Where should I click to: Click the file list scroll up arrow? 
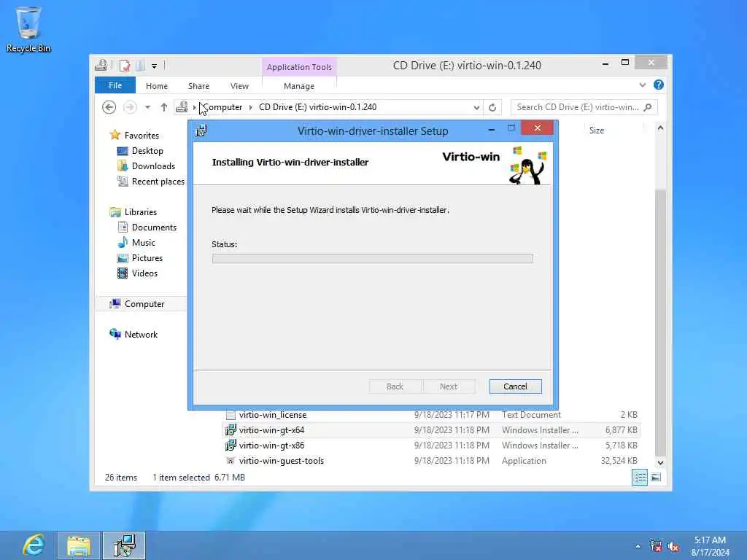(660, 128)
